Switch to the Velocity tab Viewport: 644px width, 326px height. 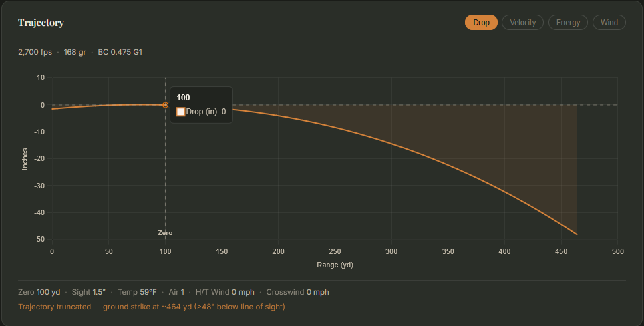coord(522,23)
